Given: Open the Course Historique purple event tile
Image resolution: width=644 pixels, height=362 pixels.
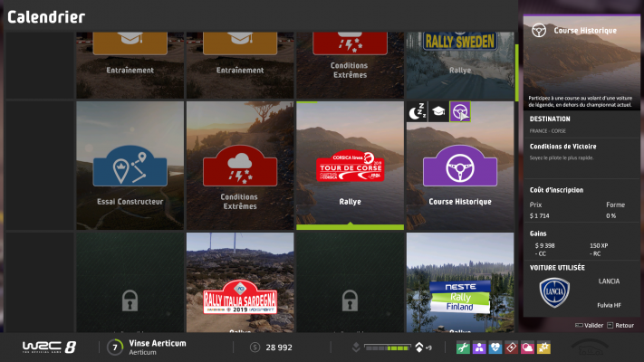Looking at the screenshot, I should point(460,166).
